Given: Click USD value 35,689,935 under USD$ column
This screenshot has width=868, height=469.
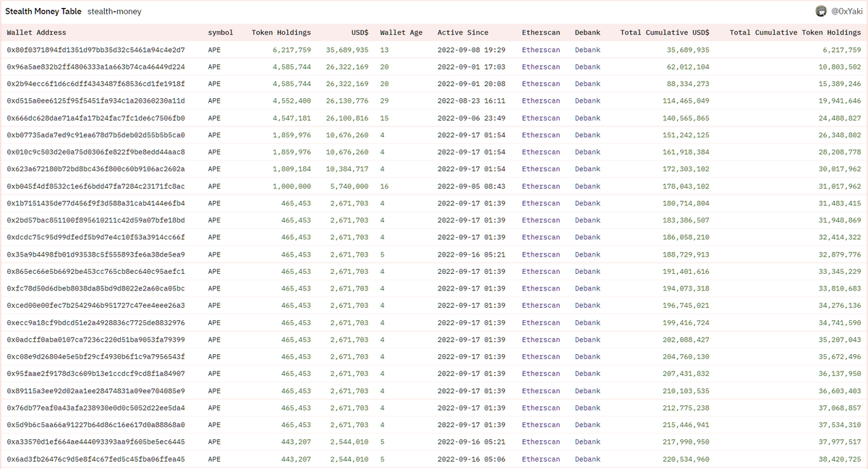Looking at the screenshot, I should [x=347, y=50].
